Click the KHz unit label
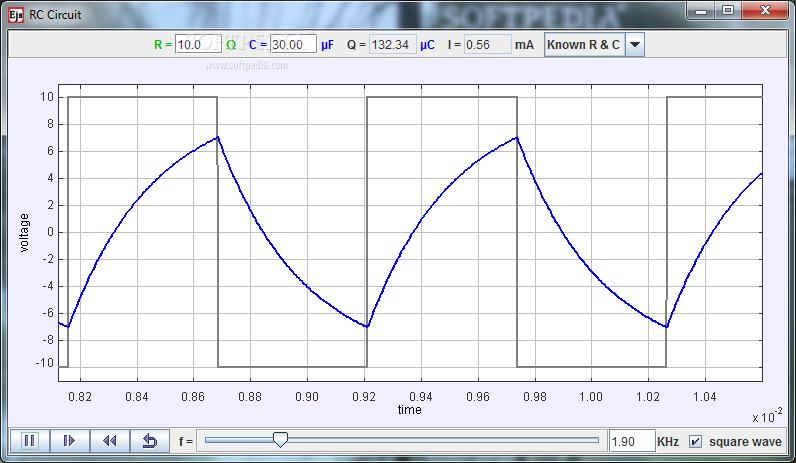This screenshot has width=796, height=463. tap(668, 442)
